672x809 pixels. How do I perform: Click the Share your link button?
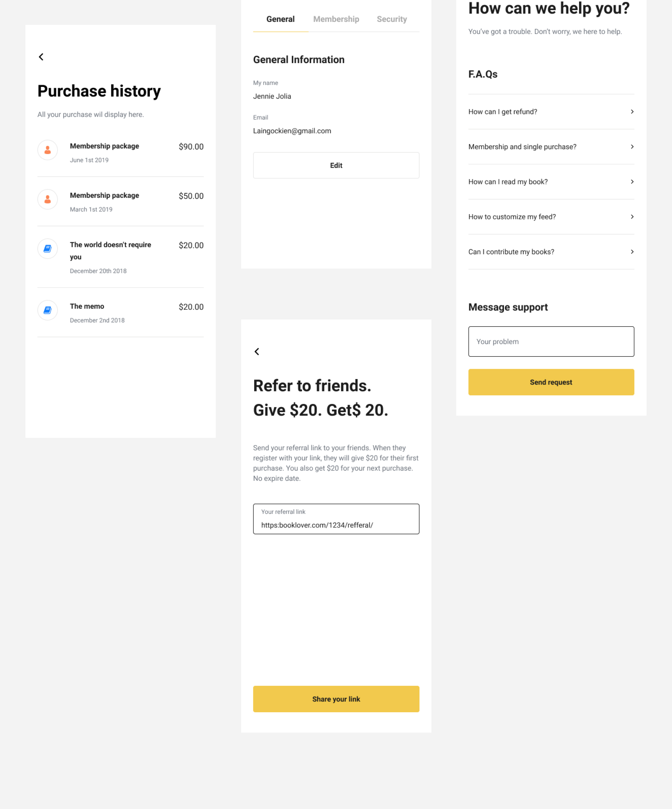pos(336,699)
